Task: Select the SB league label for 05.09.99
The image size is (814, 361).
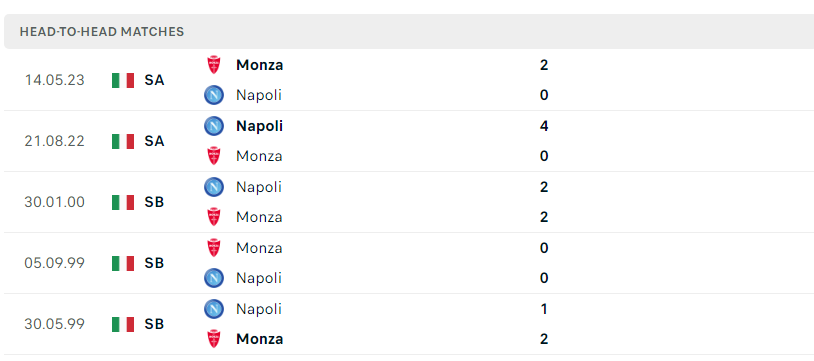Action: 154,263
